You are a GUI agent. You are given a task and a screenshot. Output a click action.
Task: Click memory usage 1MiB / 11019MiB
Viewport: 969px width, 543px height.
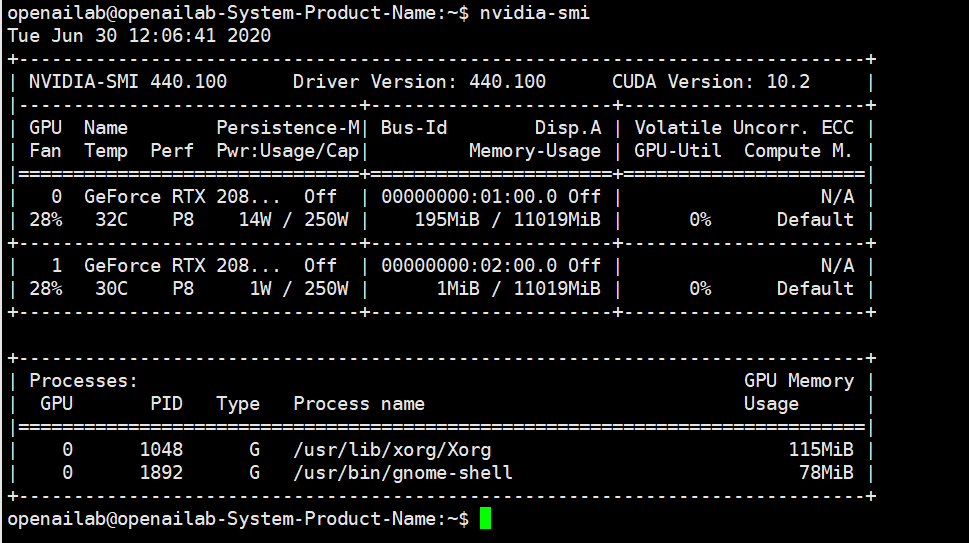[x=518, y=289]
